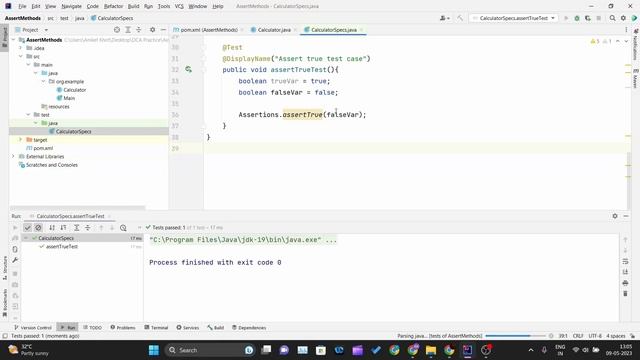Open the Terminal tool window

click(x=156, y=327)
